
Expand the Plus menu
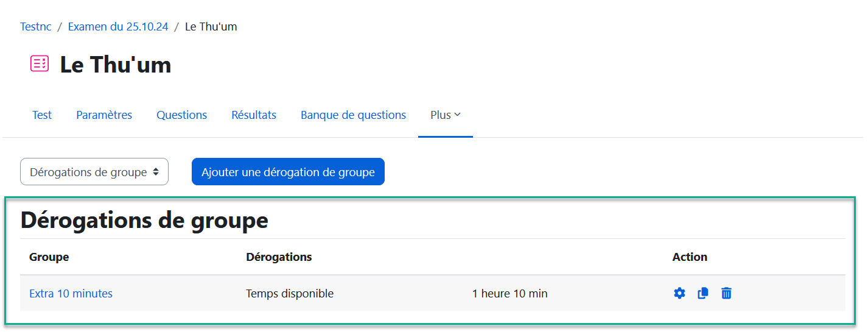[445, 115]
